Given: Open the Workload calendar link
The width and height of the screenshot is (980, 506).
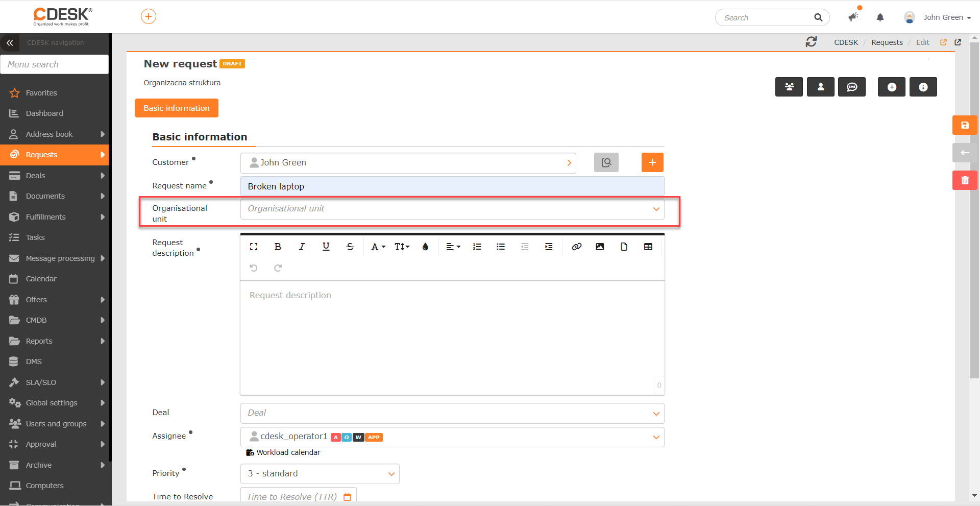Looking at the screenshot, I should [x=283, y=452].
